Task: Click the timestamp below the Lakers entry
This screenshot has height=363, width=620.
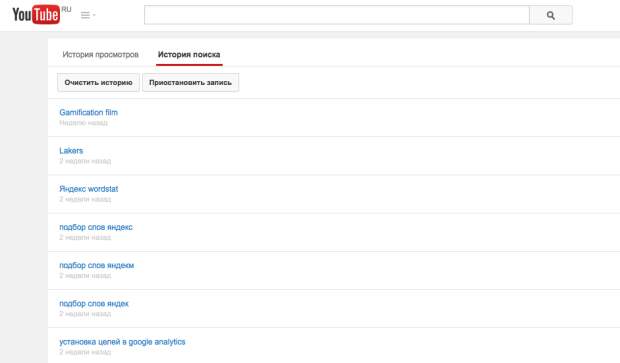Action: click(x=85, y=161)
